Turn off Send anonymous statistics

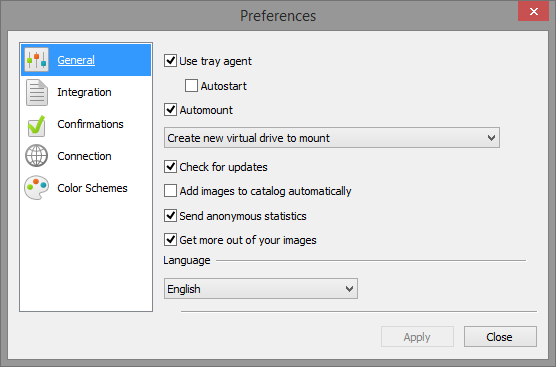coord(171,215)
